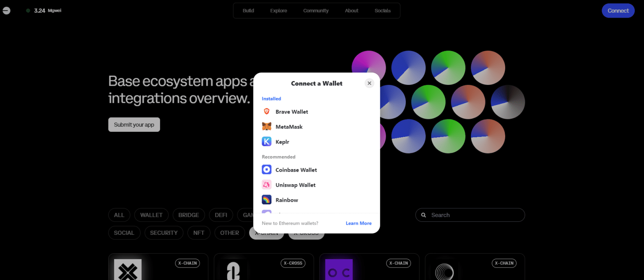Screen dimensions: 644x280
Task: Choose Uniswap Wallet label
Action: [x=295, y=185]
